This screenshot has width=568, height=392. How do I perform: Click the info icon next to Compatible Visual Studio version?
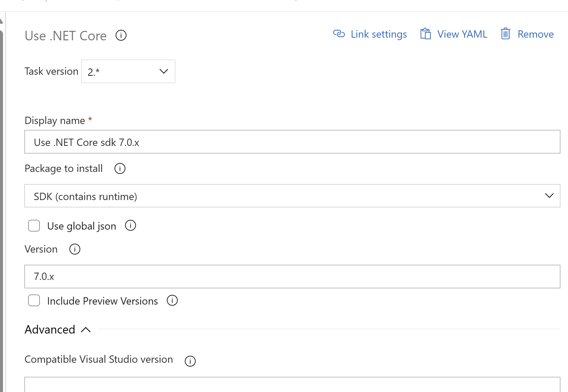190,359
